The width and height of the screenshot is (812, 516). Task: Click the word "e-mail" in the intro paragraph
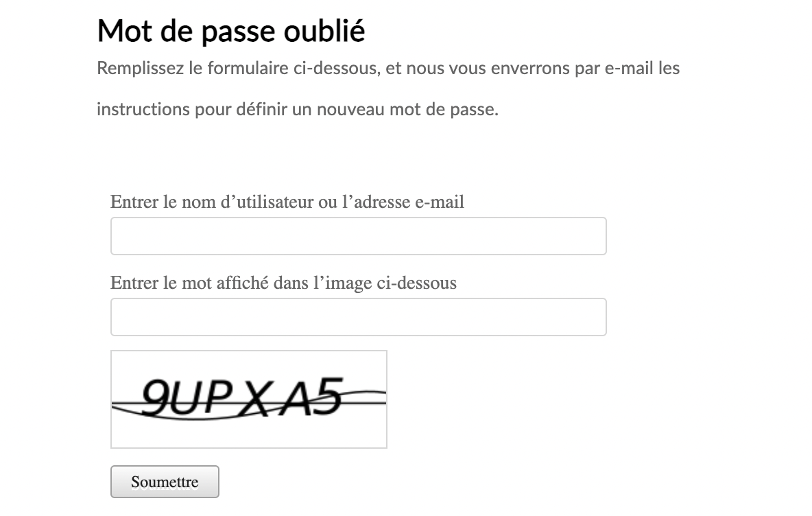629,69
